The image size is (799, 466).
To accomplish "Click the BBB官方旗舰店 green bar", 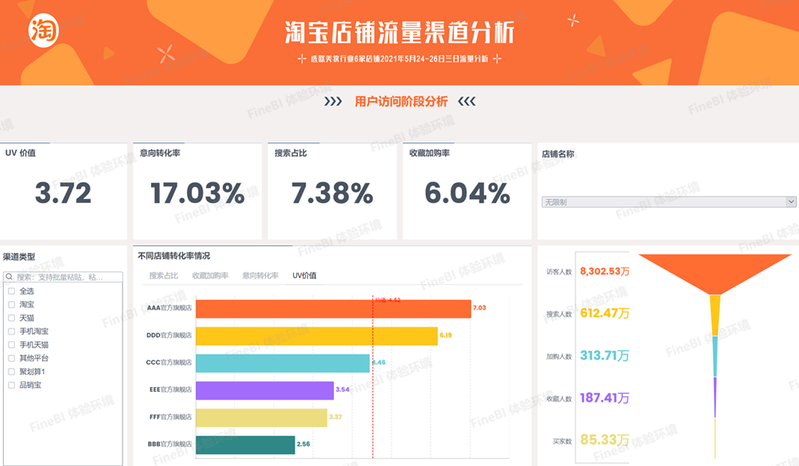I will point(245,444).
